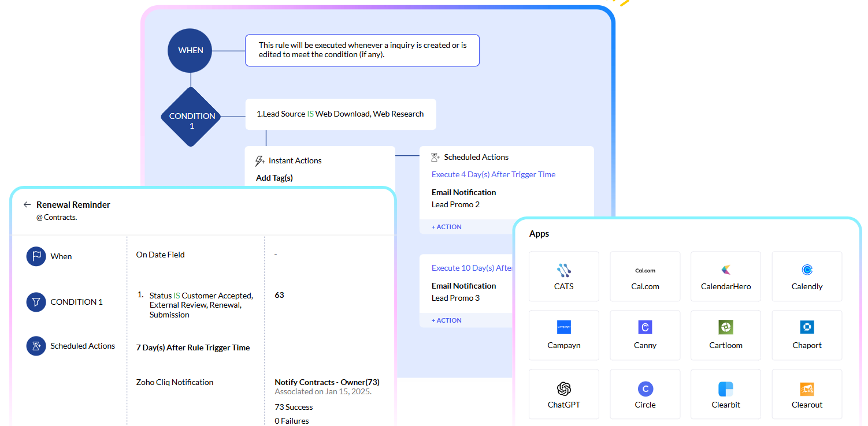868x426 pixels.
Task: Click the Apps panel heading
Action: (539, 234)
